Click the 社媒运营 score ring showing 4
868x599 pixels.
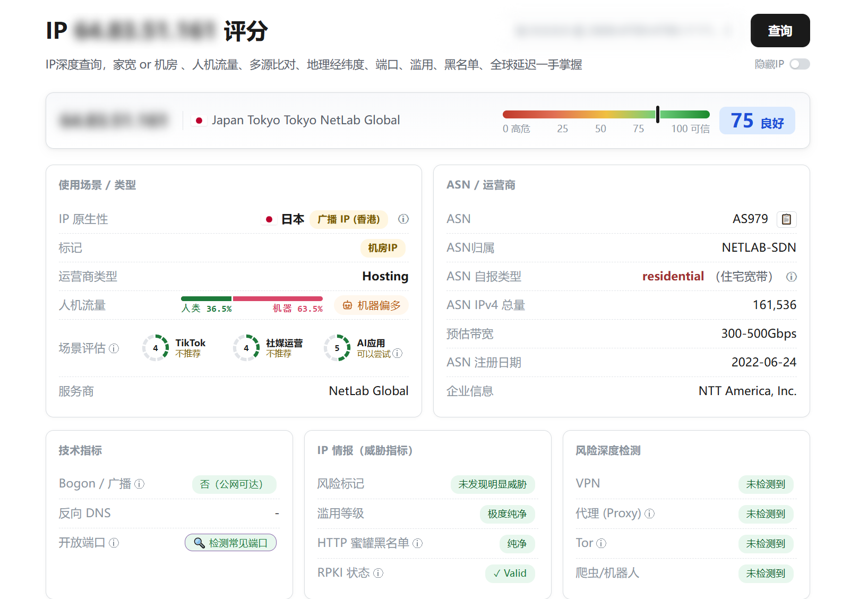coord(246,348)
